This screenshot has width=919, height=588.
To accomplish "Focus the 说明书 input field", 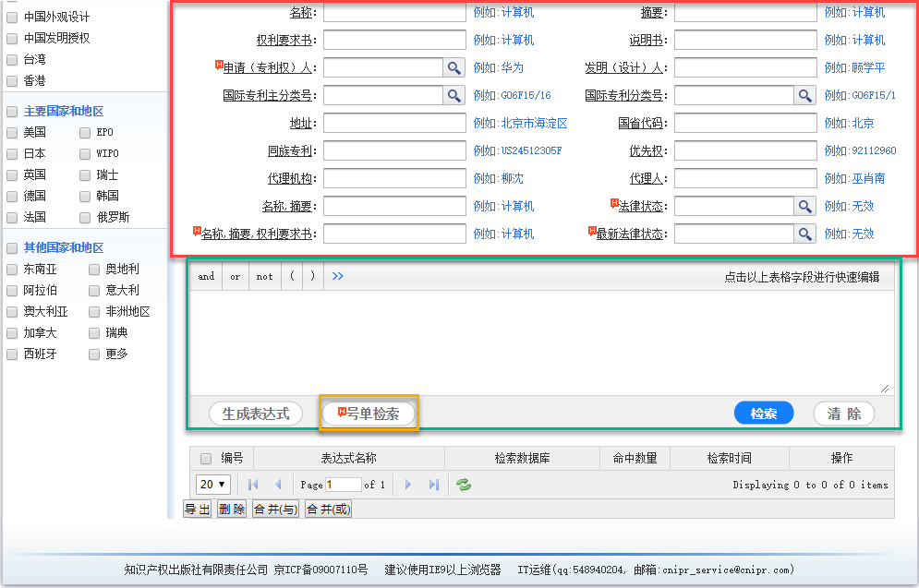I will point(745,40).
